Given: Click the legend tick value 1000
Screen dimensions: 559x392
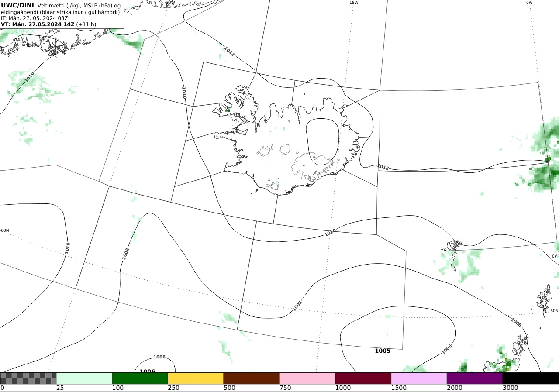Looking at the screenshot, I should tap(343, 388).
